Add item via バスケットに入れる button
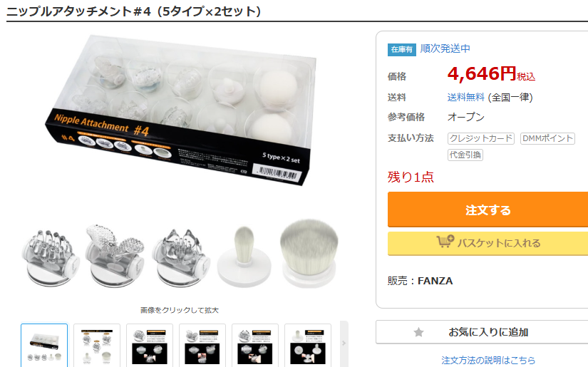Screen dimensions: 588x367 (488, 243)
